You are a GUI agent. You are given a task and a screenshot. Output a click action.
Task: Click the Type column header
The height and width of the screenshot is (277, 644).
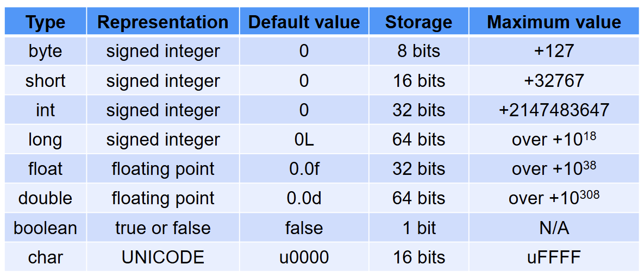(45, 22)
